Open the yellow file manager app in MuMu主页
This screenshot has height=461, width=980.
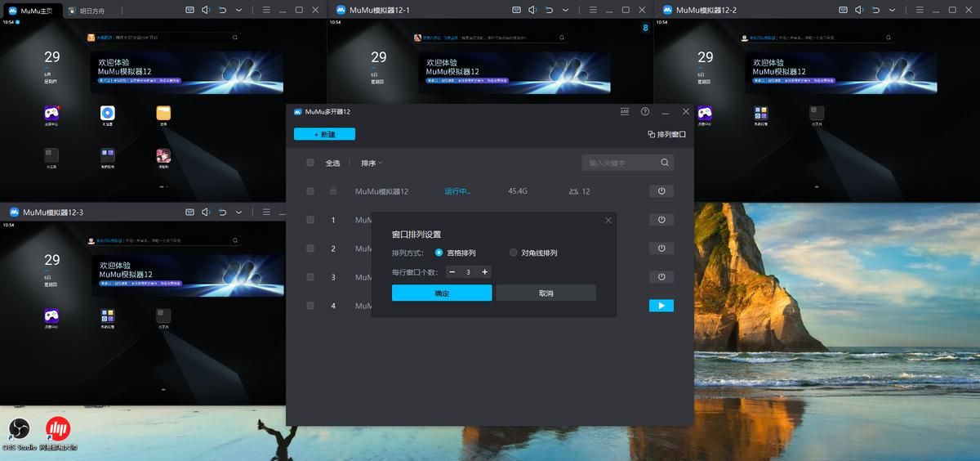[163, 115]
